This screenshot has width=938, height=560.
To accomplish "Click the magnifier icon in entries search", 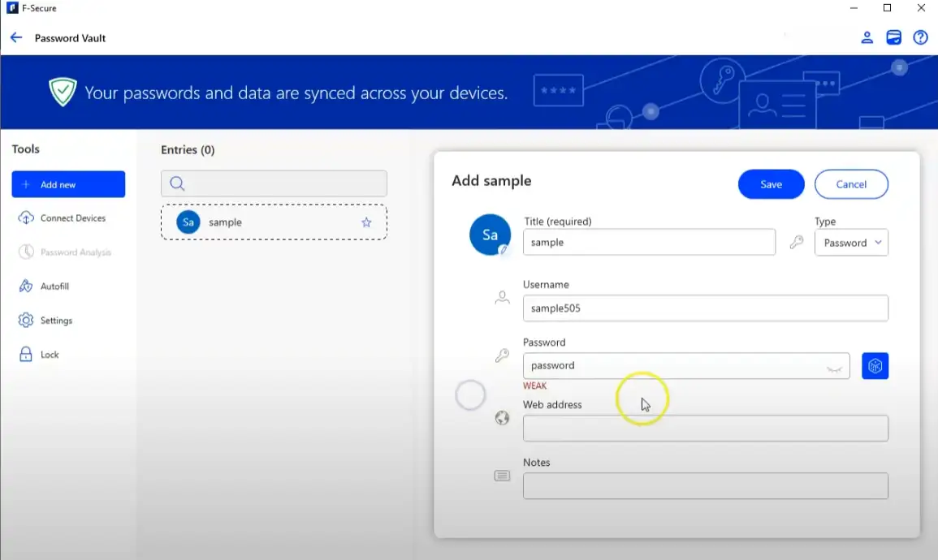I will [x=177, y=183].
